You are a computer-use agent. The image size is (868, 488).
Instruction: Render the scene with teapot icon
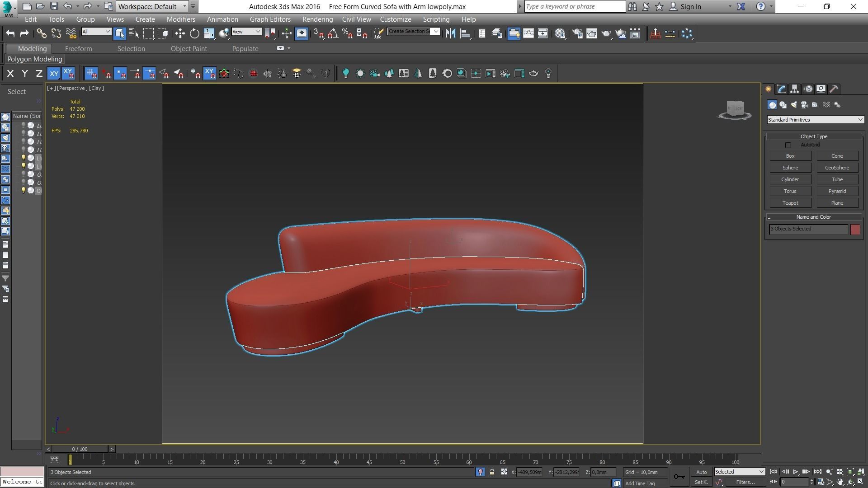(606, 33)
